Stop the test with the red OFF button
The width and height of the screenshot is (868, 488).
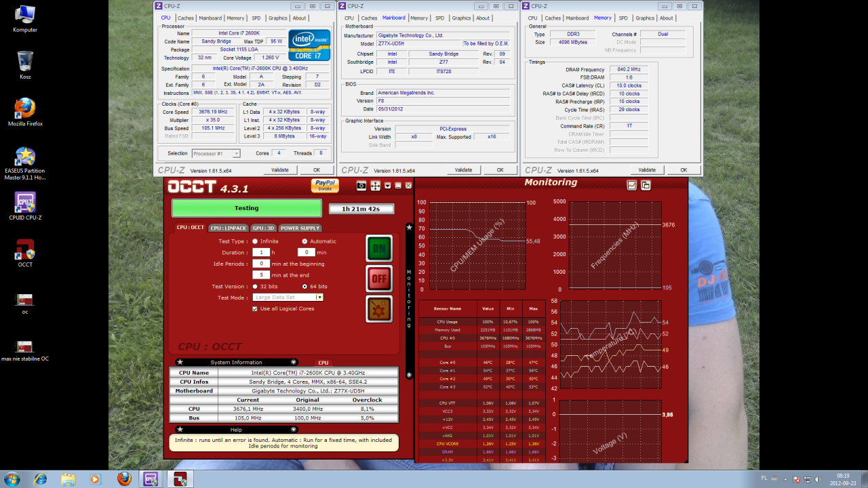coord(379,278)
